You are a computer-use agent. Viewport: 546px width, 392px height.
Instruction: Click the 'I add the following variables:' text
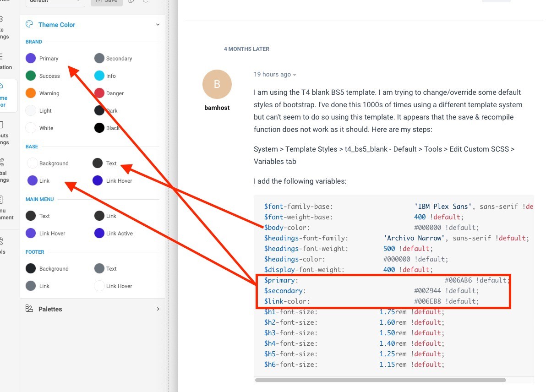click(x=300, y=181)
